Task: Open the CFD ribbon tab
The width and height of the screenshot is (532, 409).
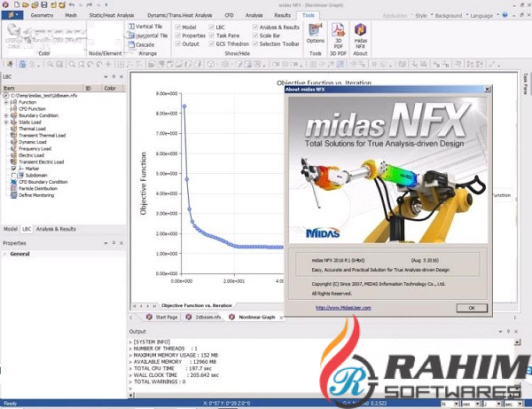Action: (x=229, y=15)
